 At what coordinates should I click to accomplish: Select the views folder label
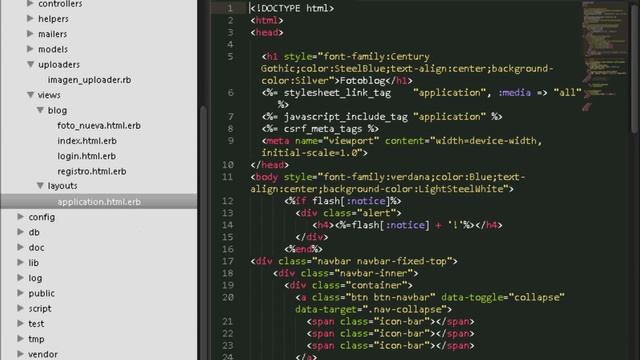(x=49, y=95)
